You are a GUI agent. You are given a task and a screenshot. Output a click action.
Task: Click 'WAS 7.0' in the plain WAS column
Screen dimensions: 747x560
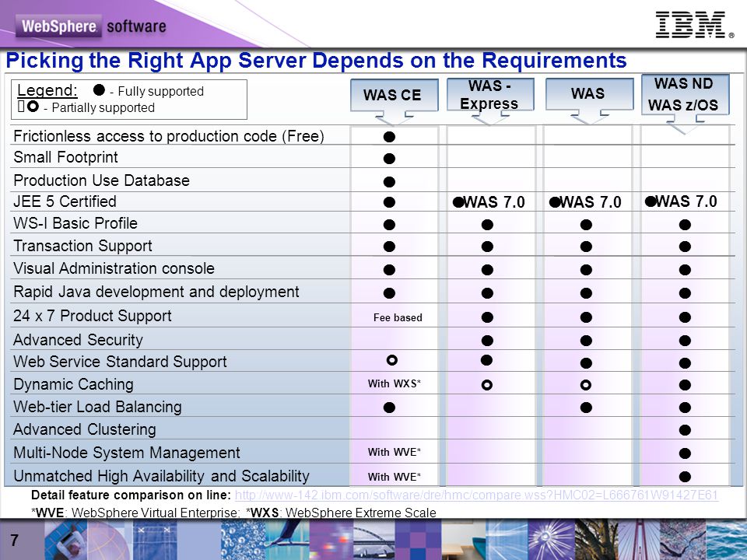(x=591, y=202)
